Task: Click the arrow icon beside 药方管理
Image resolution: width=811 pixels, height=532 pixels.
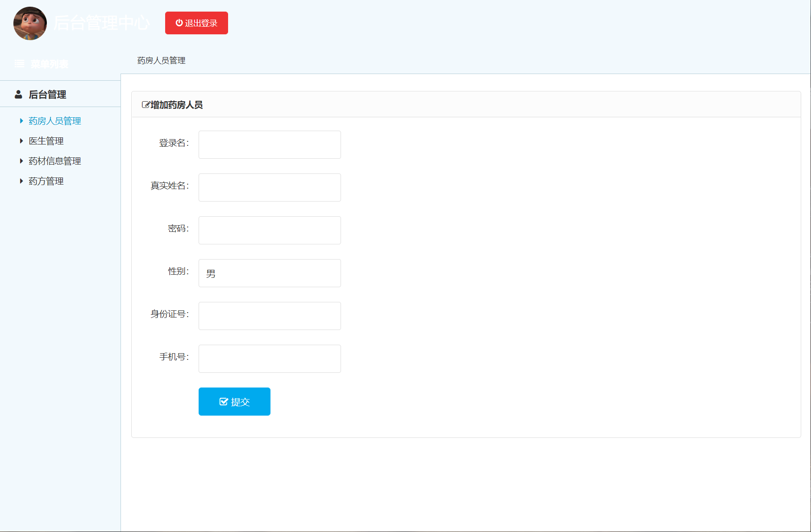Action: pos(21,181)
